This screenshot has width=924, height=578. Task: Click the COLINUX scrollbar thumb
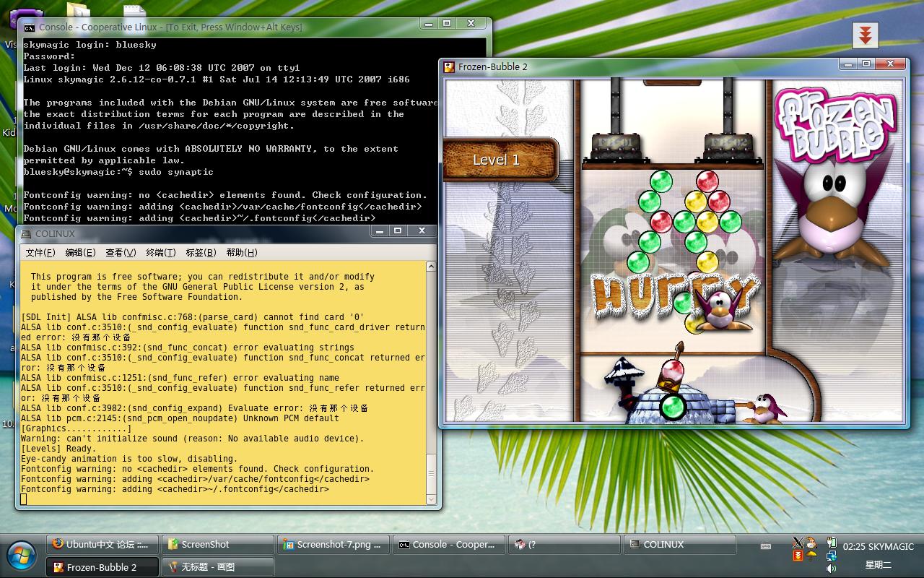click(x=431, y=473)
